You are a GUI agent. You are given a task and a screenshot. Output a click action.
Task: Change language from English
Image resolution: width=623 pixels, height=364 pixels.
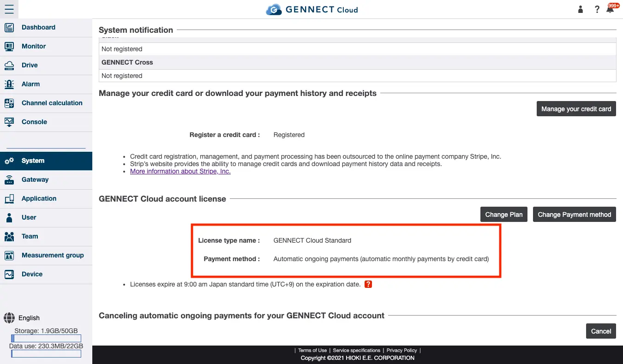click(29, 318)
